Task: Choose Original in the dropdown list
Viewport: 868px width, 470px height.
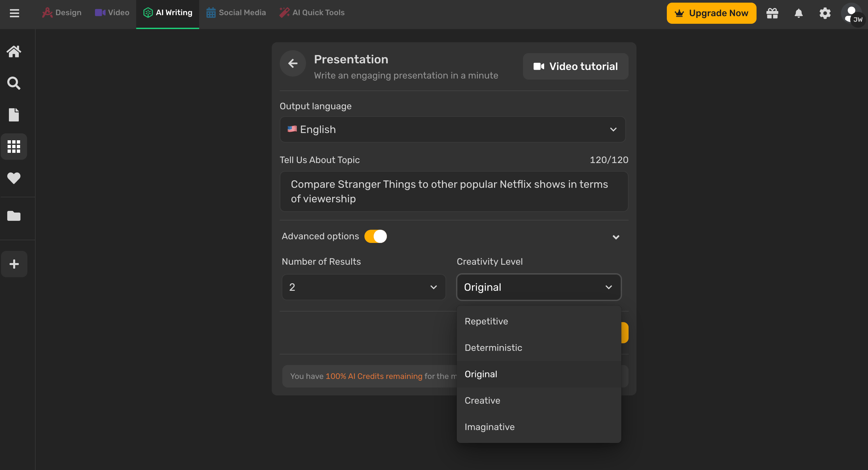Action: point(539,374)
